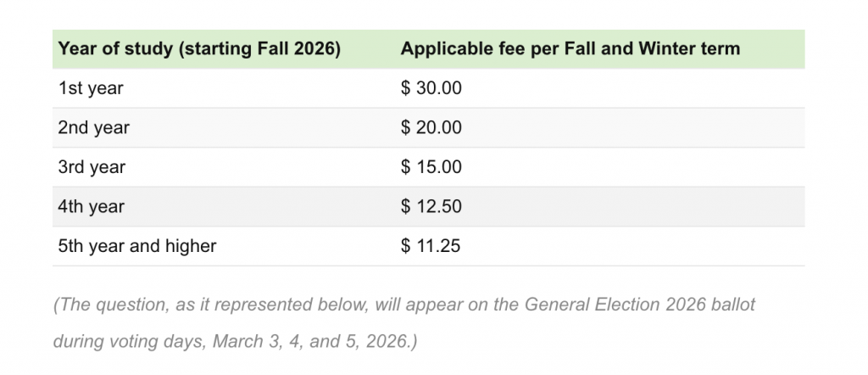Click the $ 11.25 fee value
868x375 pixels.
(x=431, y=246)
